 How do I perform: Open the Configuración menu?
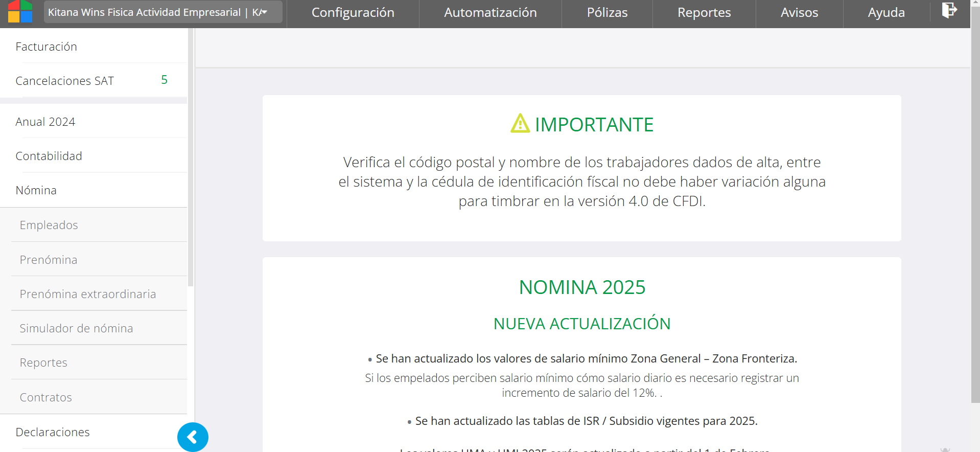point(353,13)
